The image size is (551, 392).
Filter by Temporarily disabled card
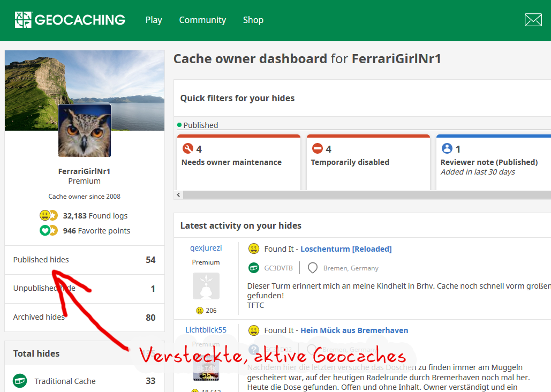[x=368, y=162]
